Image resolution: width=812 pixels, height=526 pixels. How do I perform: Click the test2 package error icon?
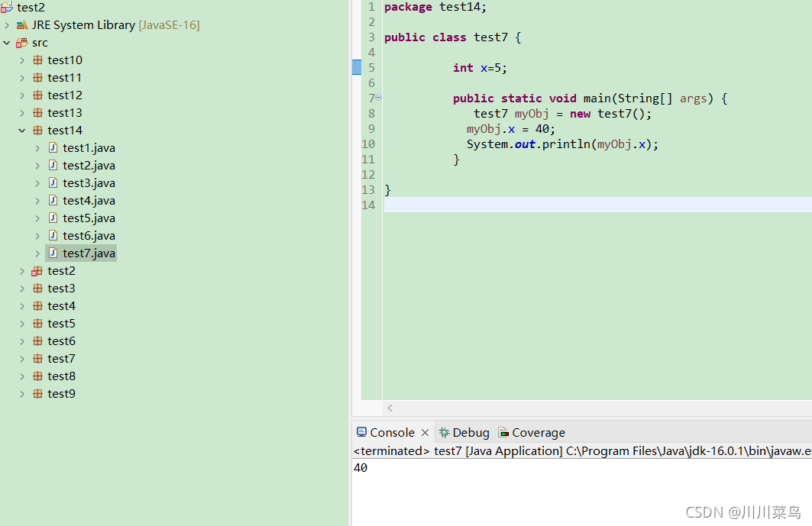point(37,271)
